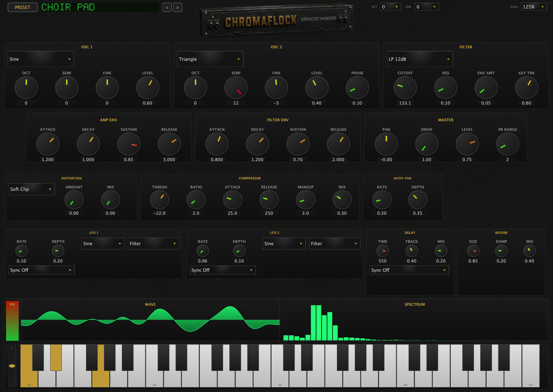Screen dimensions: 553x392
Task: Click the AUTO-PAN DEPTH knob
Action: coord(418,200)
